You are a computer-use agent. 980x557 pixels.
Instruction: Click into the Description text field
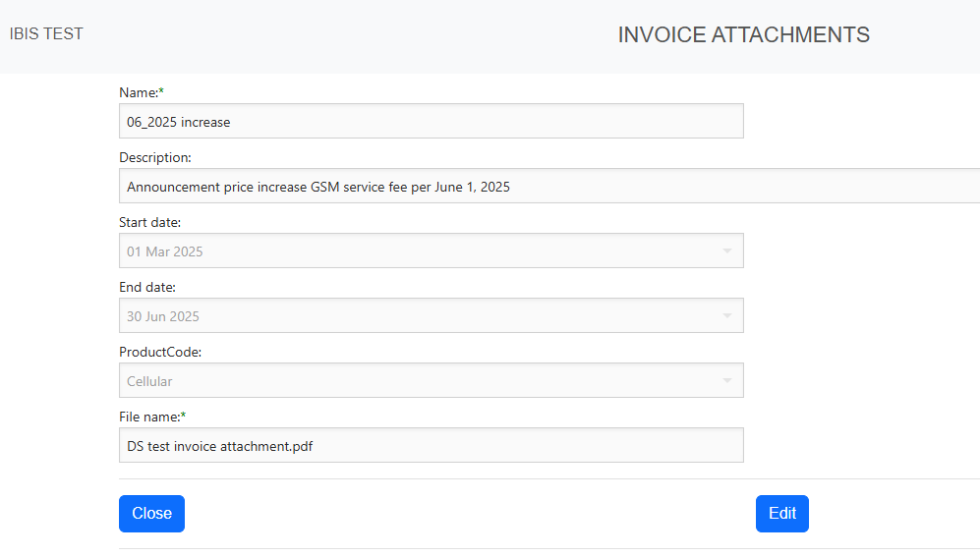(x=550, y=187)
